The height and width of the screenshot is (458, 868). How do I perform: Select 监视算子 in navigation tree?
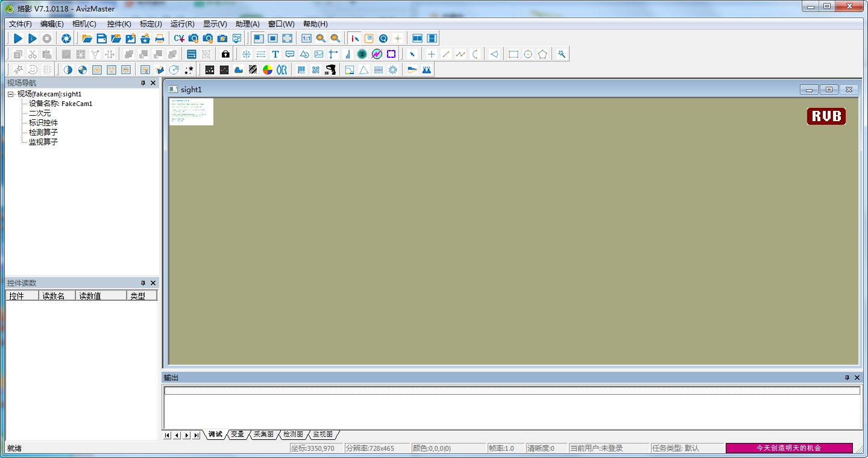pos(43,142)
